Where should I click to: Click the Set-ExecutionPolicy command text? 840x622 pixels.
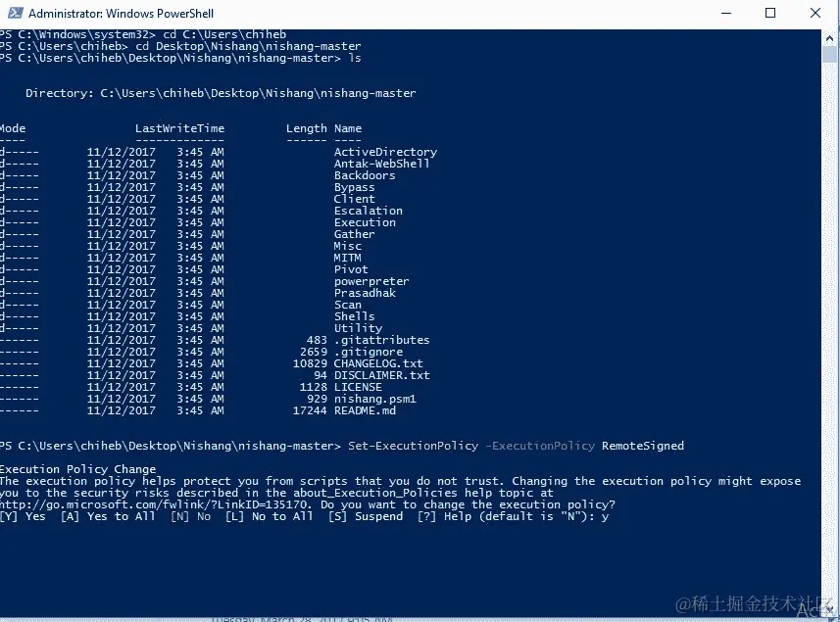point(413,446)
